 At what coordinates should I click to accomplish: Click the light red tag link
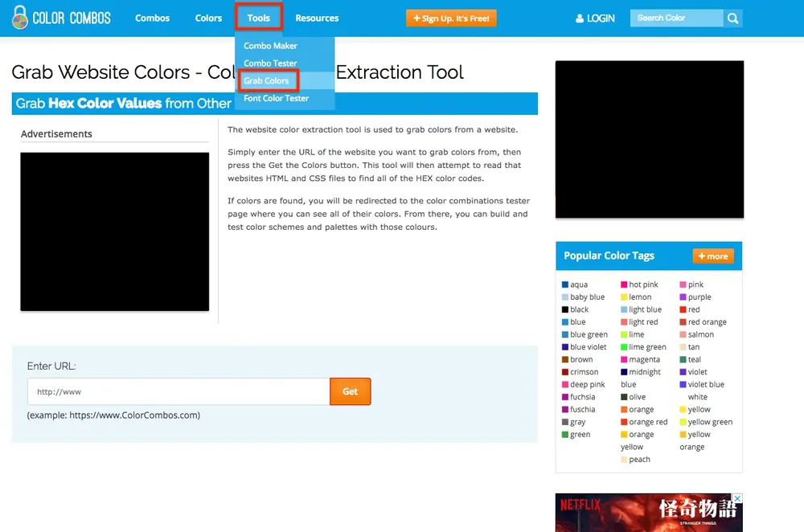(x=643, y=322)
